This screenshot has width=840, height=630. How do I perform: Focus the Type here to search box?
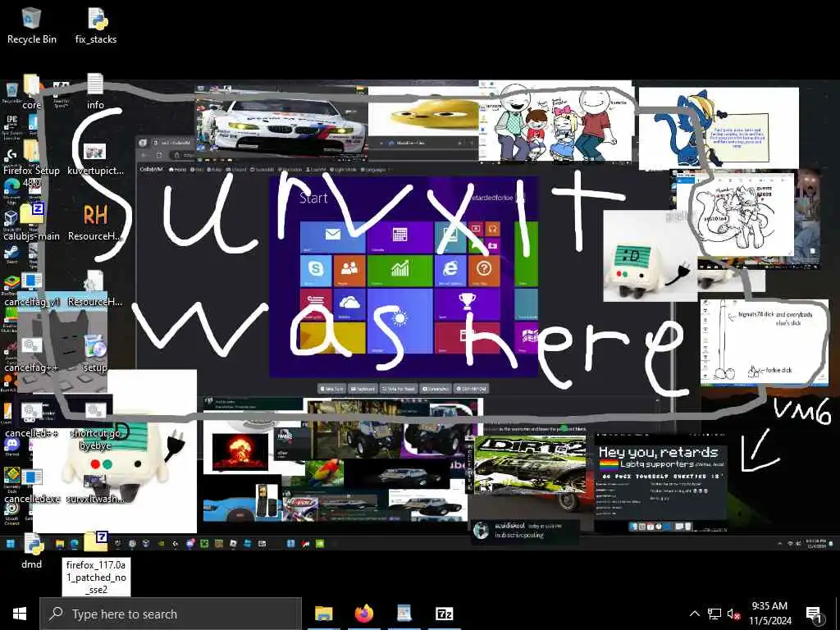[x=171, y=614]
